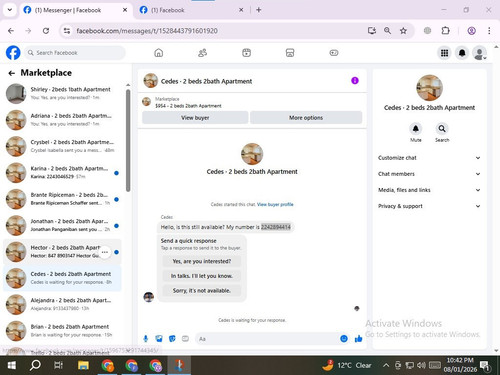The height and width of the screenshot is (375, 500).
Task: Open Adriana - 2 beds 2bath conversation
Action: (62, 120)
